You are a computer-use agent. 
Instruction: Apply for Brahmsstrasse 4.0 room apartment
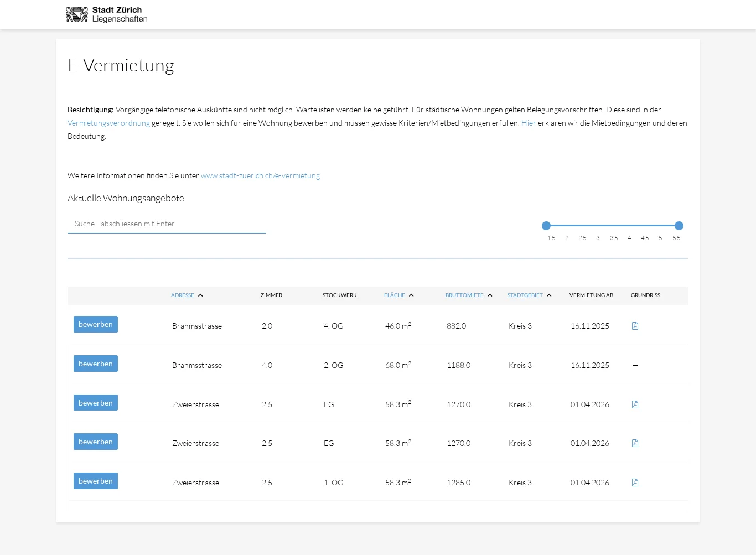96,364
